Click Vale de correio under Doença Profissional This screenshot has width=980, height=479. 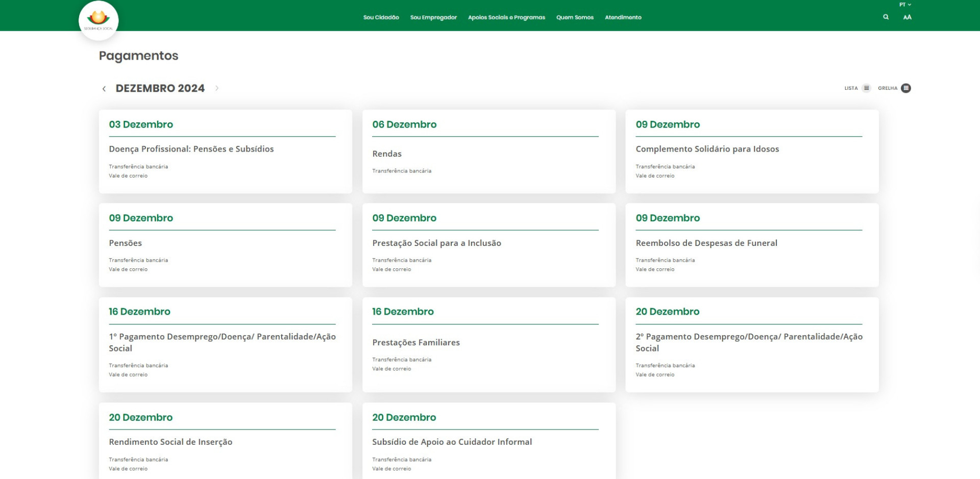click(128, 176)
